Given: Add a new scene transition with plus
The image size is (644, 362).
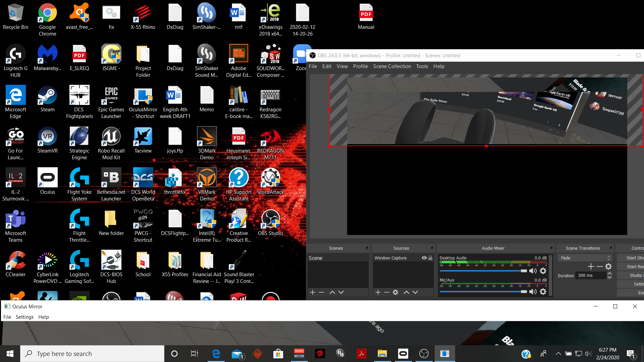Looking at the screenshot, I should [591, 266].
